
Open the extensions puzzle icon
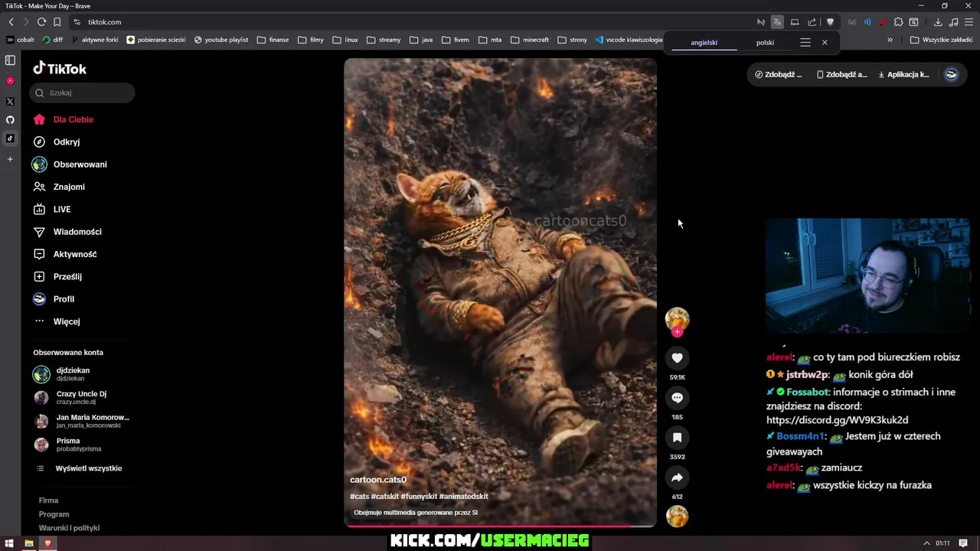[x=898, y=22]
